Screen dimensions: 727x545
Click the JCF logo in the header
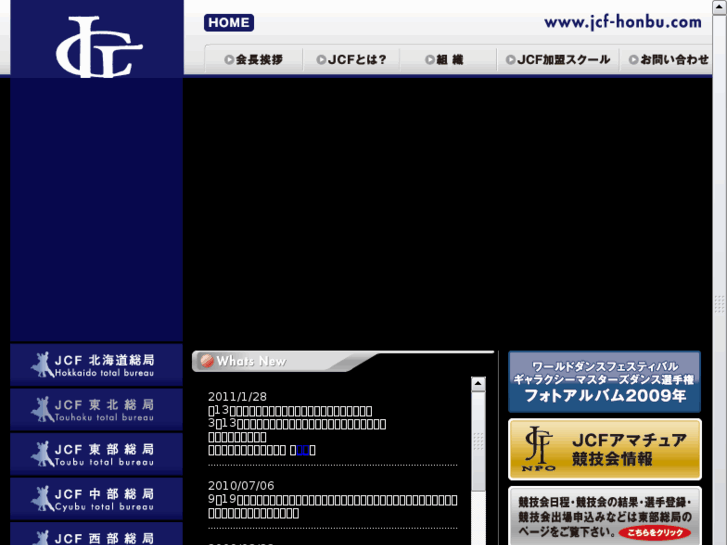point(99,47)
